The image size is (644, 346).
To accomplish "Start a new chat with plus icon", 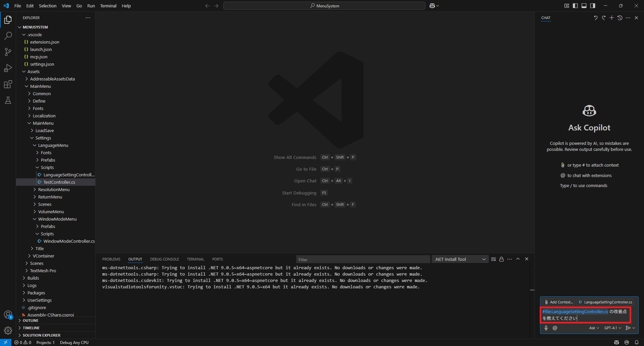I will (611, 18).
